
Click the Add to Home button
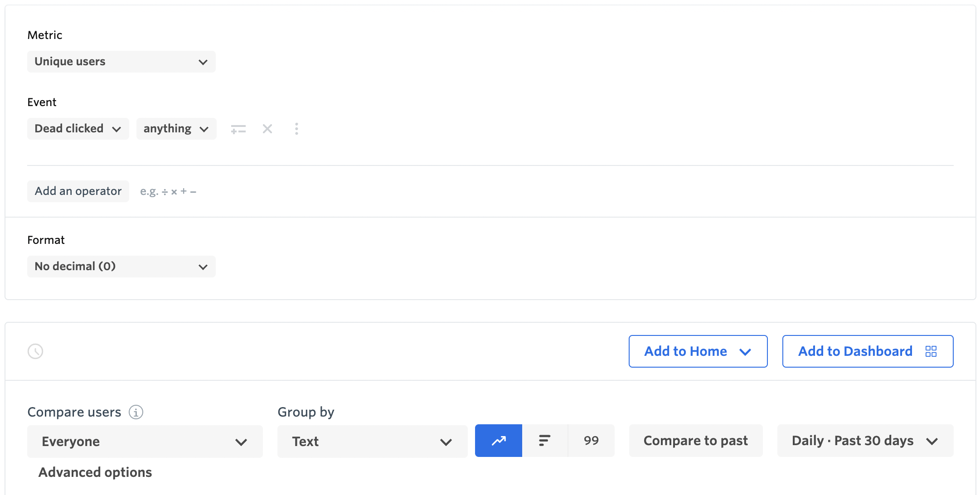698,351
